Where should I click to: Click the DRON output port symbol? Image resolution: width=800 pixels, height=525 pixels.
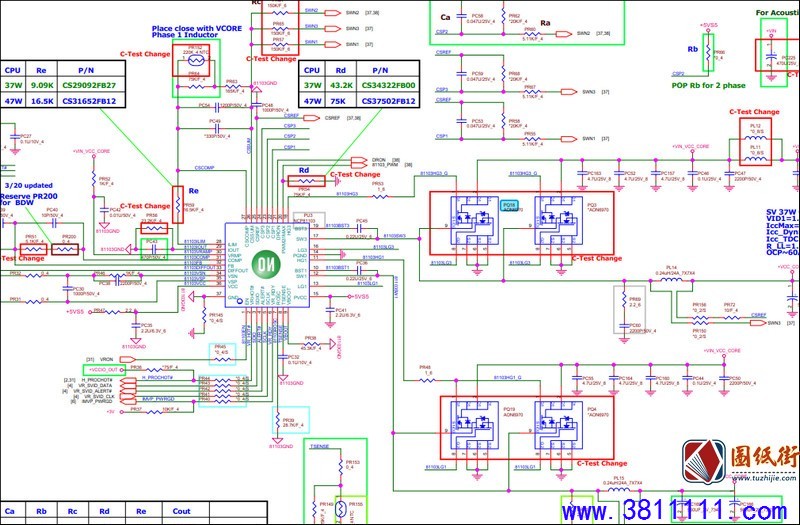(x=359, y=160)
